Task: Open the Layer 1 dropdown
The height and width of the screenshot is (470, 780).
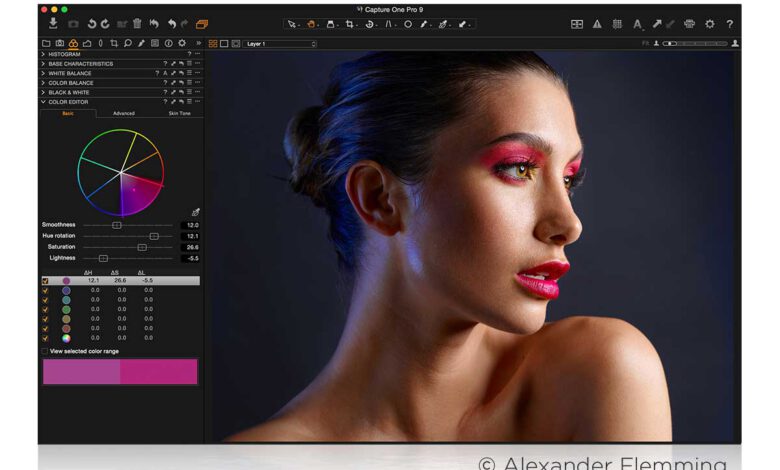Action: pos(281,44)
